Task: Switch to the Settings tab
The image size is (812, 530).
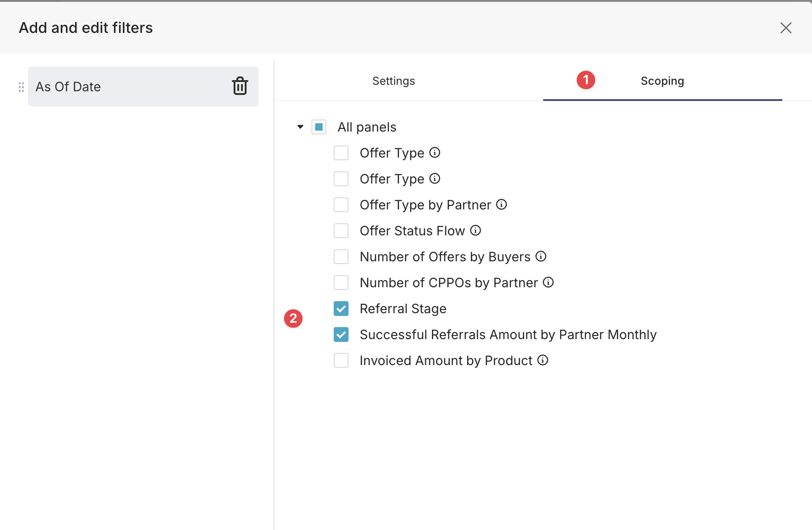Action: [393, 81]
